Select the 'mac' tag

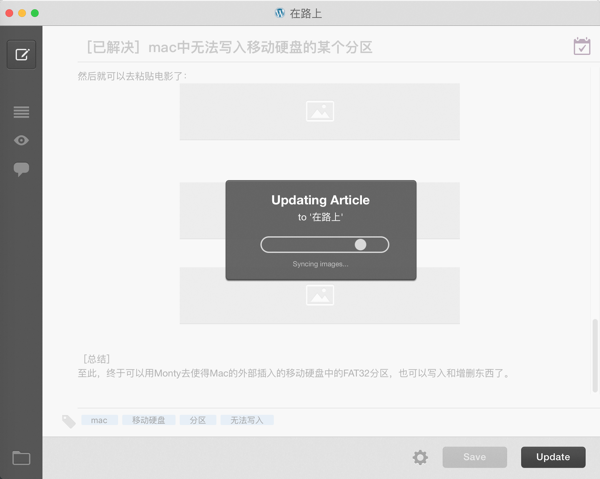point(99,420)
